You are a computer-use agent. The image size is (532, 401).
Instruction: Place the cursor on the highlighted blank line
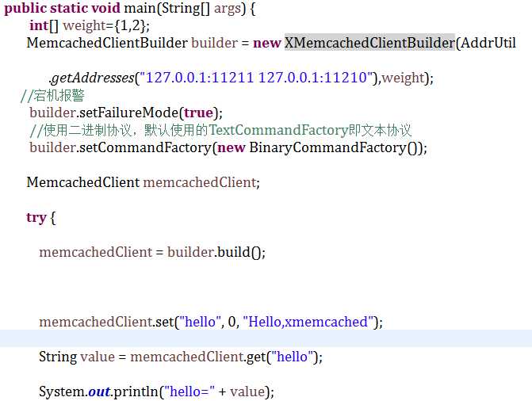click(x=266, y=338)
